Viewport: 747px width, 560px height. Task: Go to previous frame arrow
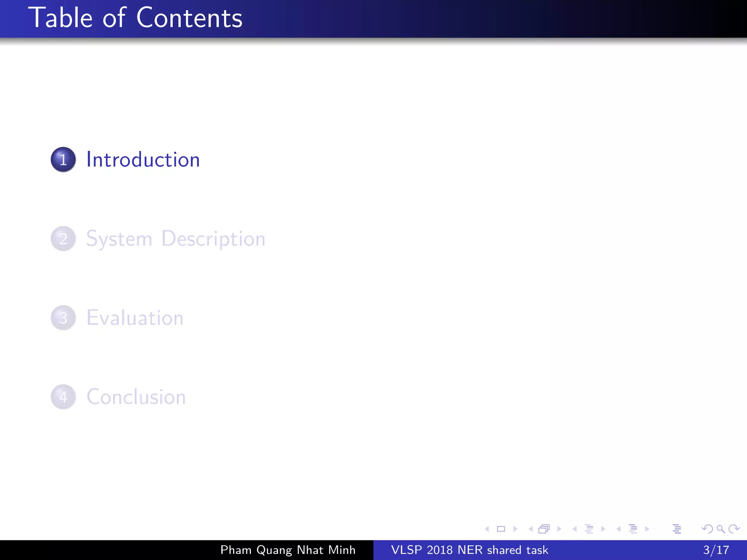pos(531,529)
